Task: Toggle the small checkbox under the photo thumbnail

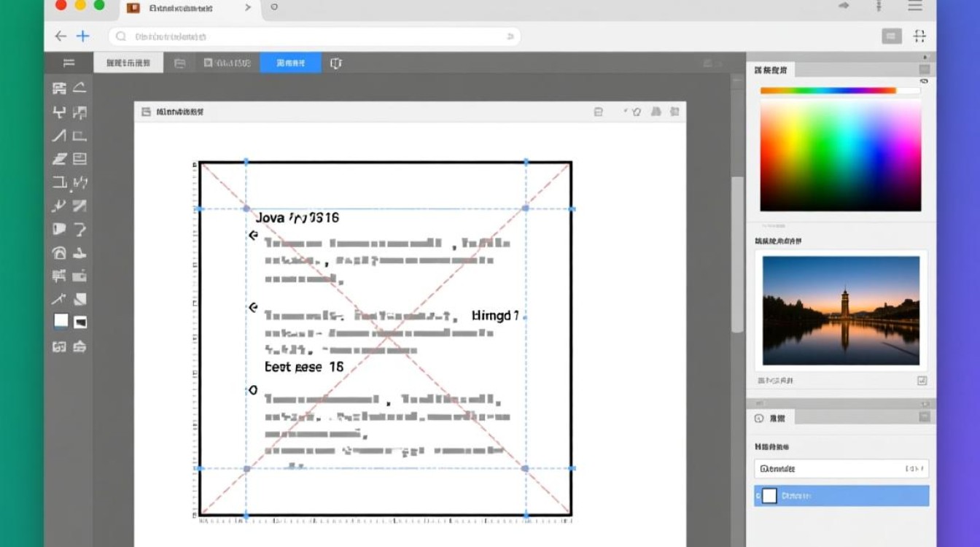Action: [922, 380]
